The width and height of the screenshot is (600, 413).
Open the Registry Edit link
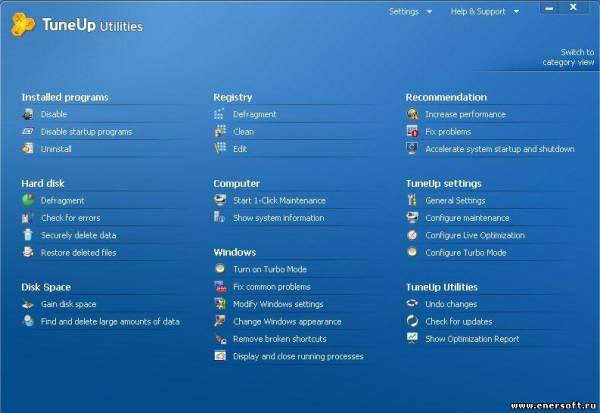click(x=240, y=149)
